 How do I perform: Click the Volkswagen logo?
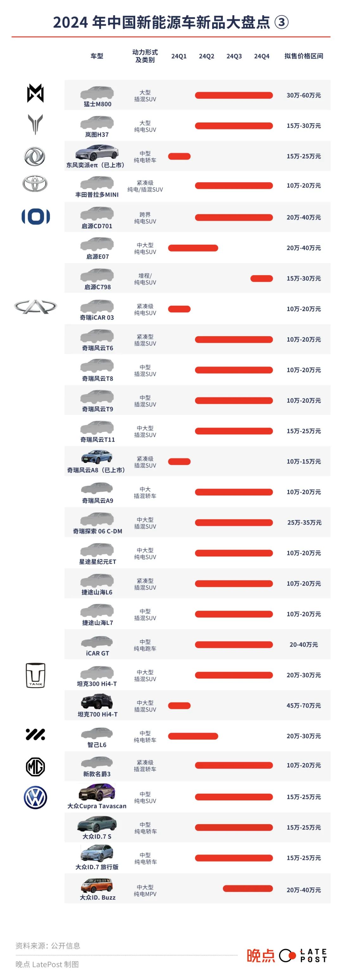(x=35, y=798)
